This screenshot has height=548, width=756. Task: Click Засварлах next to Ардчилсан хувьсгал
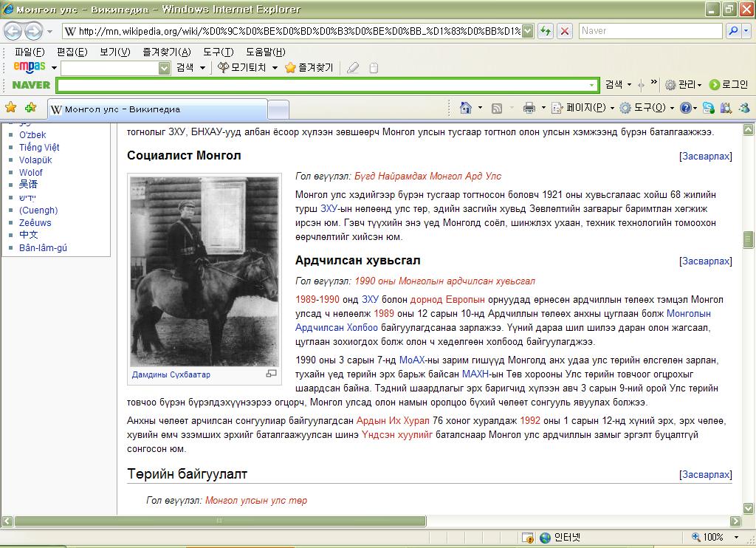(x=706, y=261)
